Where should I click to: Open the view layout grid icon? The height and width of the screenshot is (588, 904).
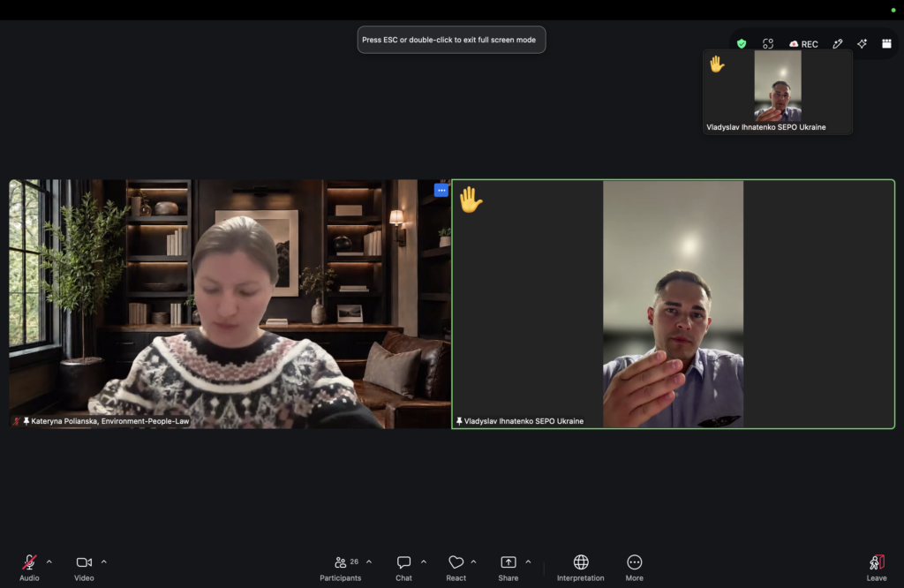coord(886,44)
